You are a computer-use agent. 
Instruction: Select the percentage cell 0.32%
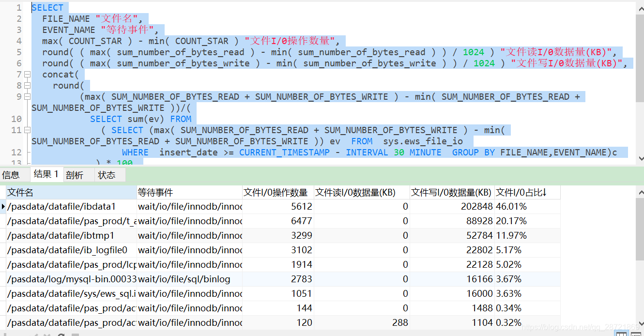tap(527, 323)
